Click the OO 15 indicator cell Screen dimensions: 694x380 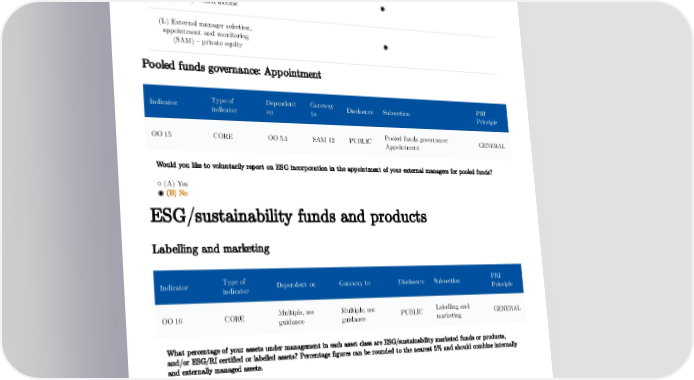tap(161, 134)
